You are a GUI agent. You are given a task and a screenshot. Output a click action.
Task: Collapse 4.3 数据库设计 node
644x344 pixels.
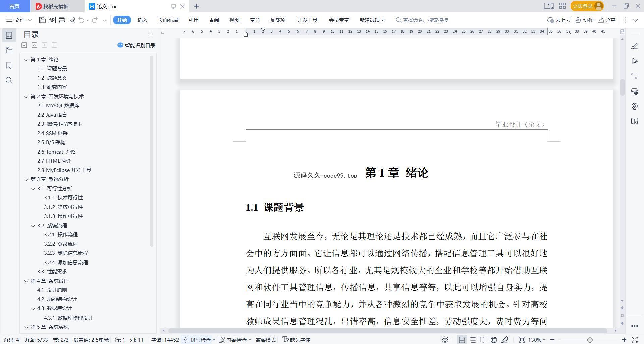click(x=33, y=308)
